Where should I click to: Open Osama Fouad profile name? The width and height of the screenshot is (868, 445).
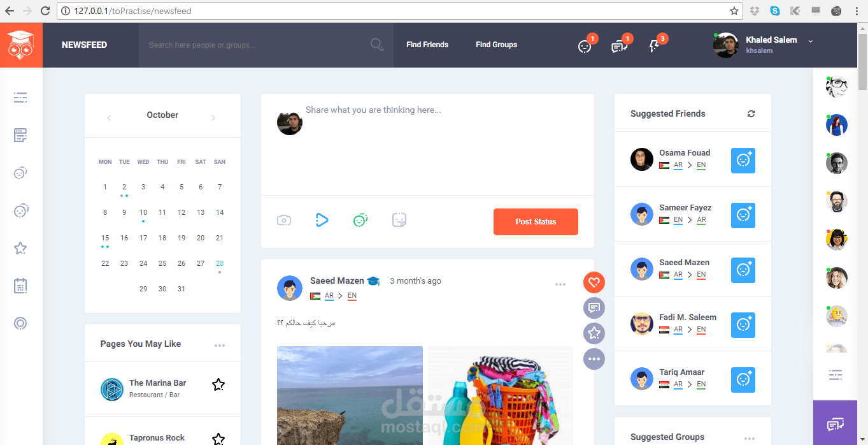point(685,152)
